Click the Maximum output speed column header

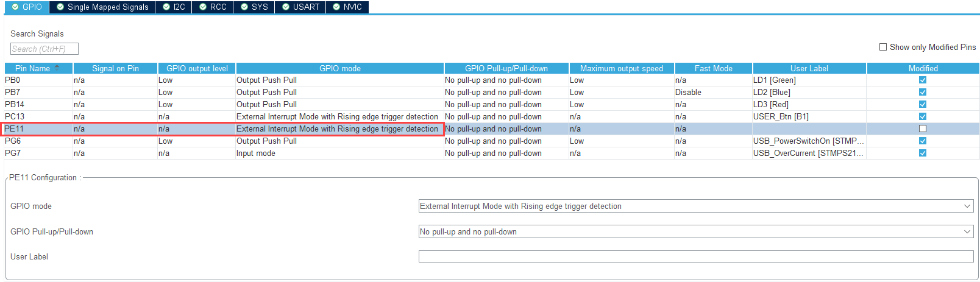click(x=621, y=68)
